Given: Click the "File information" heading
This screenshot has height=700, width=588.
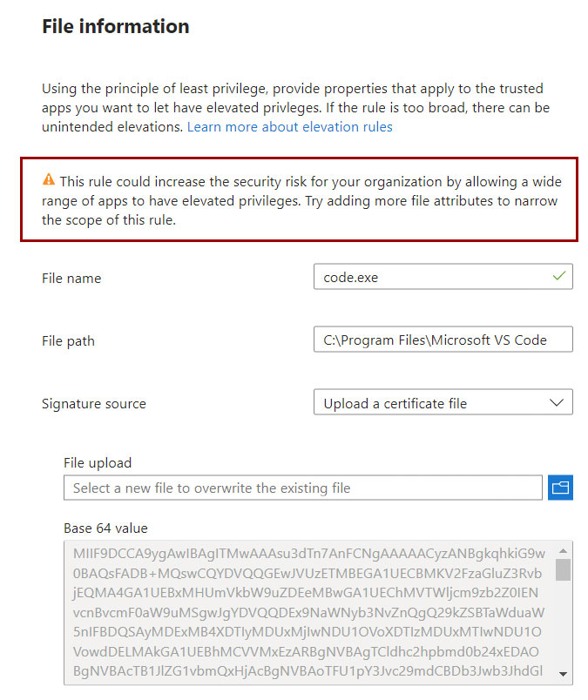Looking at the screenshot, I should pos(116,26).
